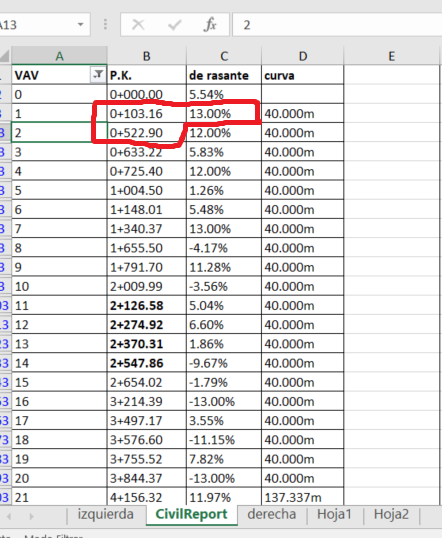Select cell containing 4+156.32

point(147,497)
